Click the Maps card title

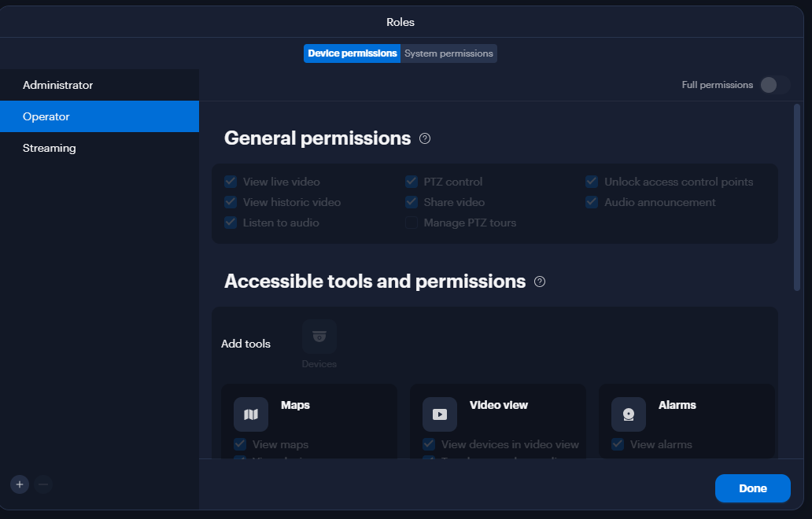(x=295, y=405)
